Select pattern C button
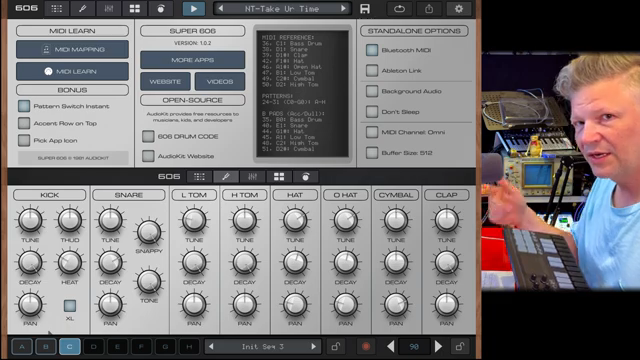The image size is (640, 360). click(x=69, y=347)
